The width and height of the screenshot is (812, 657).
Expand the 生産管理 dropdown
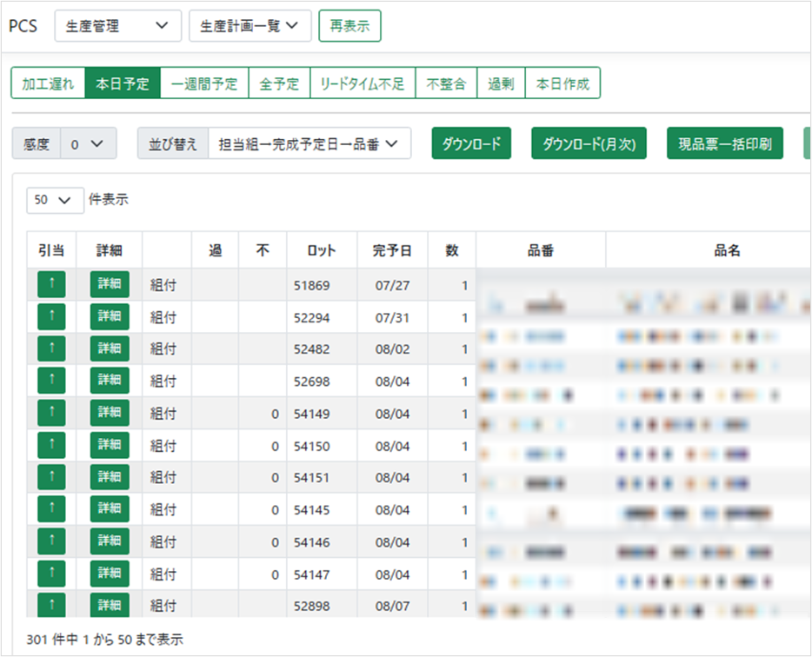pos(118,26)
